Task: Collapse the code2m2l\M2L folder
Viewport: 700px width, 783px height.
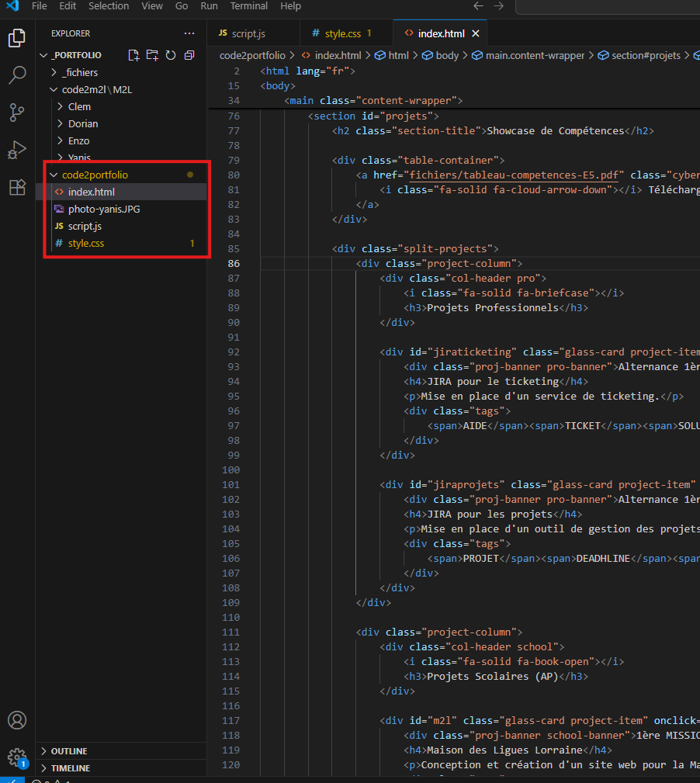Action: pyautogui.click(x=54, y=89)
